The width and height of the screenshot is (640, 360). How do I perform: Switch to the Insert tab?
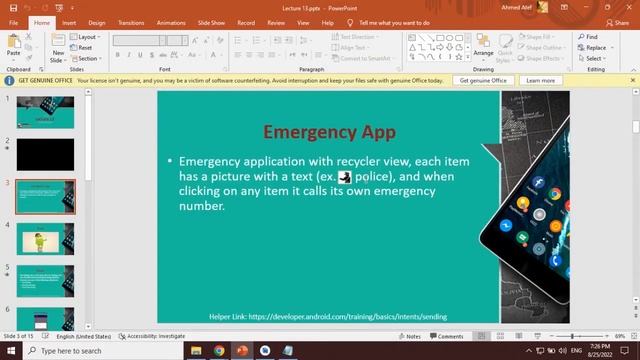(69, 23)
